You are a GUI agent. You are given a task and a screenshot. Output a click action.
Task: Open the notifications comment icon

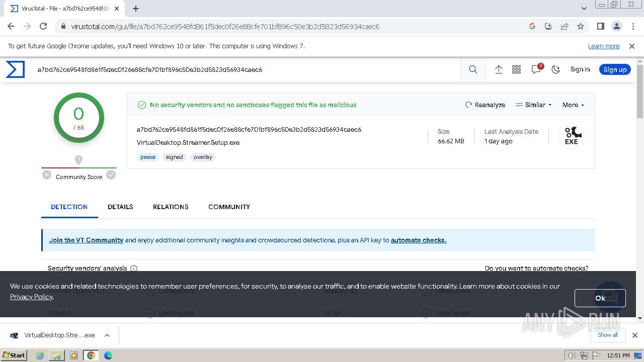(x=536, y=69)
